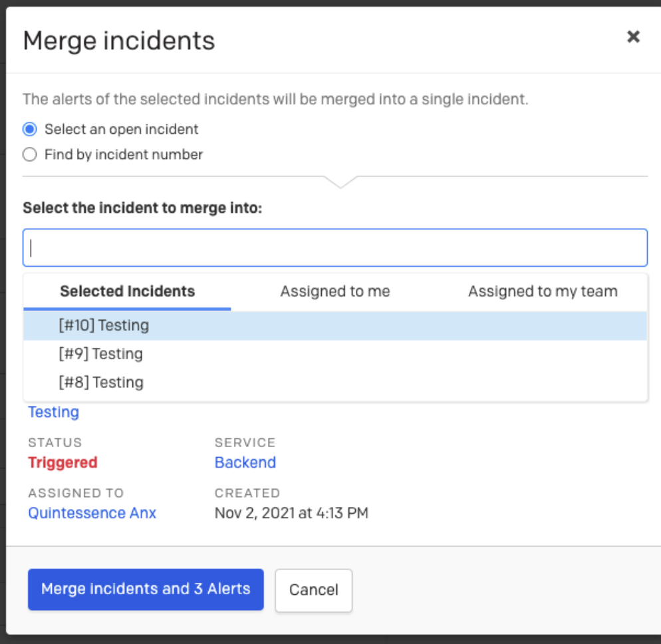Click the alerts merge description text

pos(275,100)
